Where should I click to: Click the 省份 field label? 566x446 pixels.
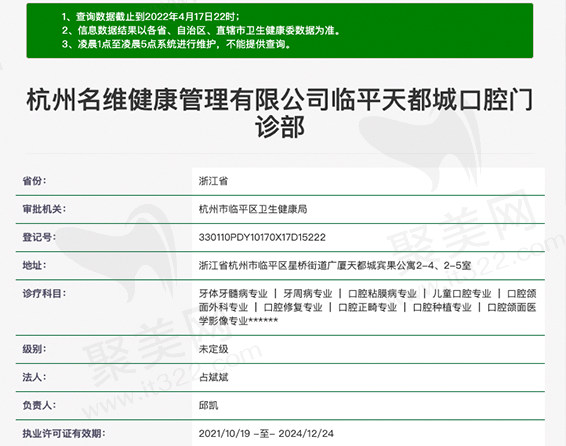[34, 181]
